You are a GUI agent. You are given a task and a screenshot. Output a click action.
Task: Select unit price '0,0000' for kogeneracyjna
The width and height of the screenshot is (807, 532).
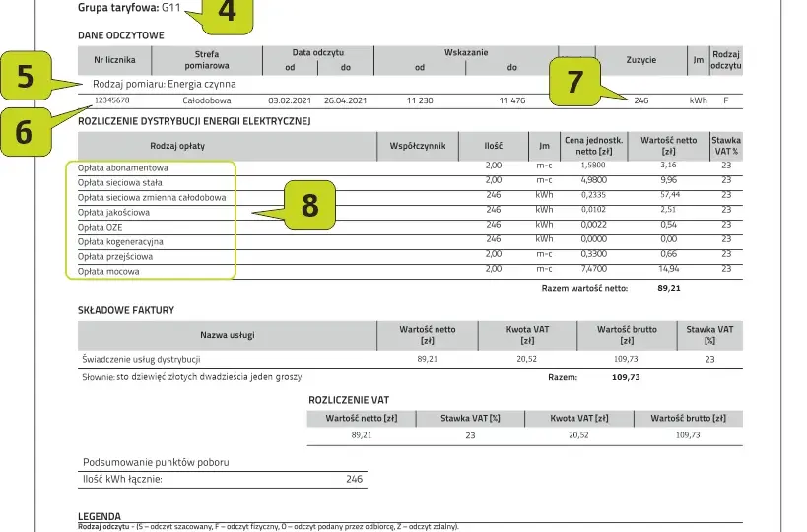coord(594,239)
